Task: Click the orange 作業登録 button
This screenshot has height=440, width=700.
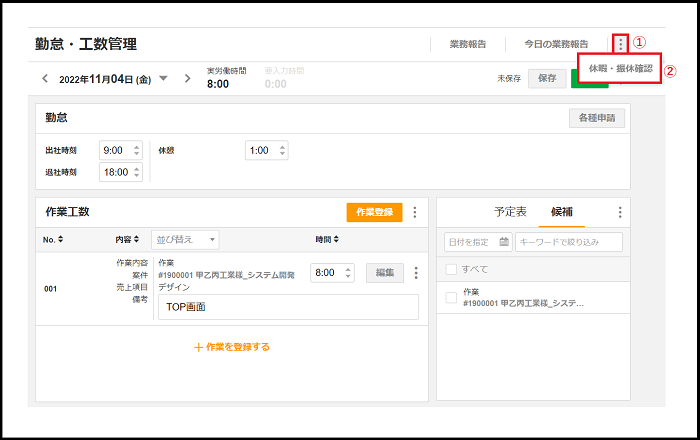Action: [x=374, y=212]
